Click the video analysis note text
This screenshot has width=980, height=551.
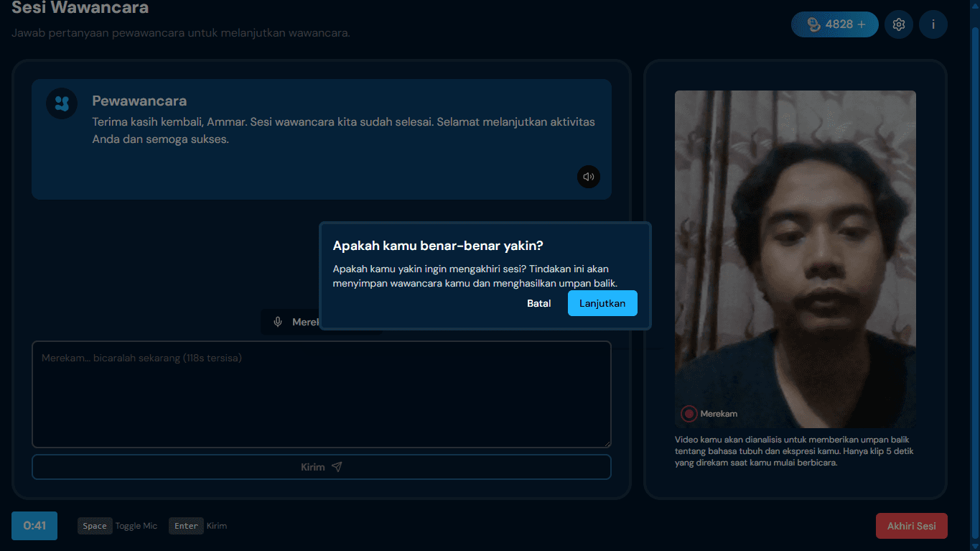[794, 451]
